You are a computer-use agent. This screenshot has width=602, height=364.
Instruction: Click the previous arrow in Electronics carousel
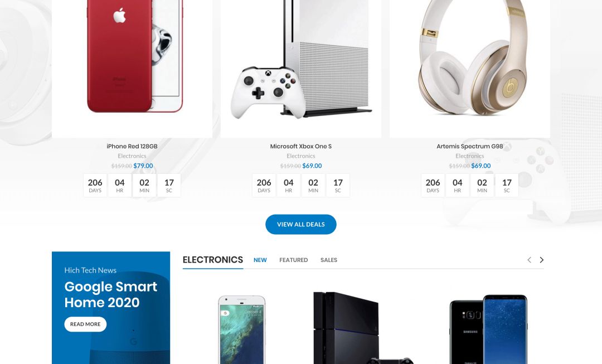[x=529, y=260]
